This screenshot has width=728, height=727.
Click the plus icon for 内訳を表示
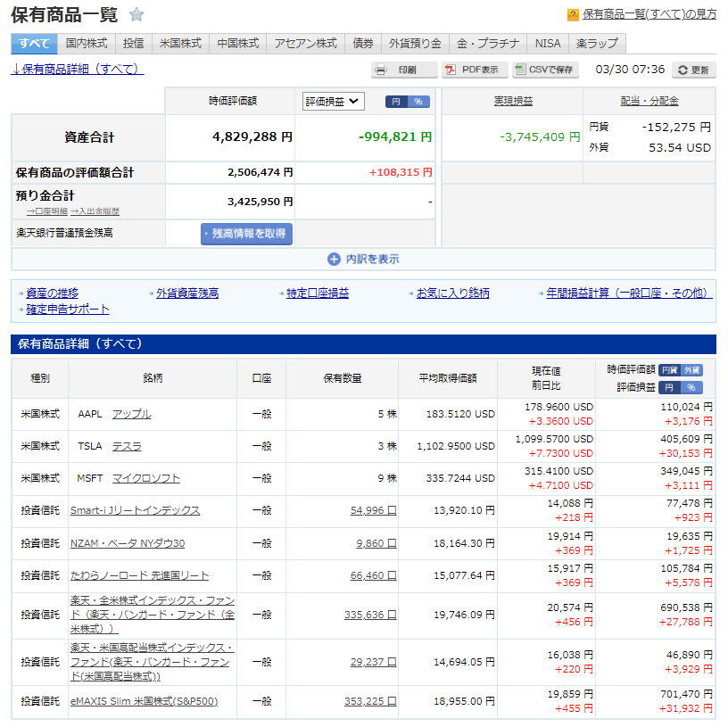click(334, 260)
